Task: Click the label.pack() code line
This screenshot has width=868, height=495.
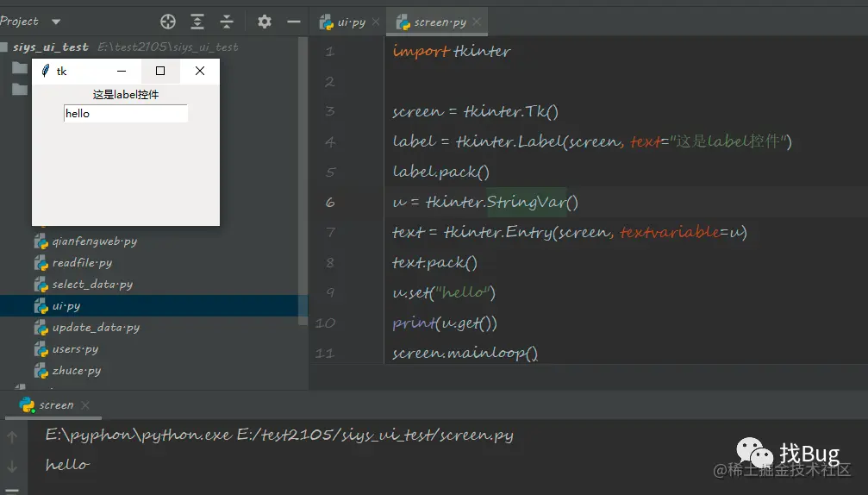Action: (440, 172)
